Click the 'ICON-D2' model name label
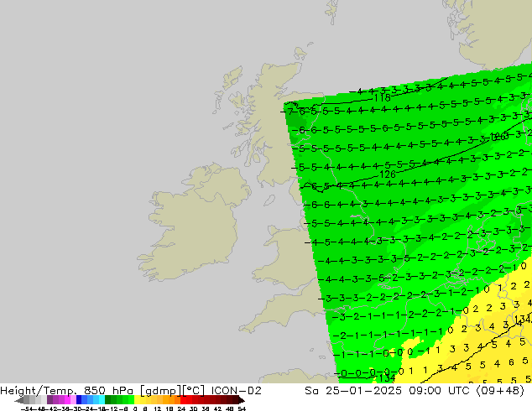Image resolution: width=532 pixels, height=411 pixels. [236, 391]
